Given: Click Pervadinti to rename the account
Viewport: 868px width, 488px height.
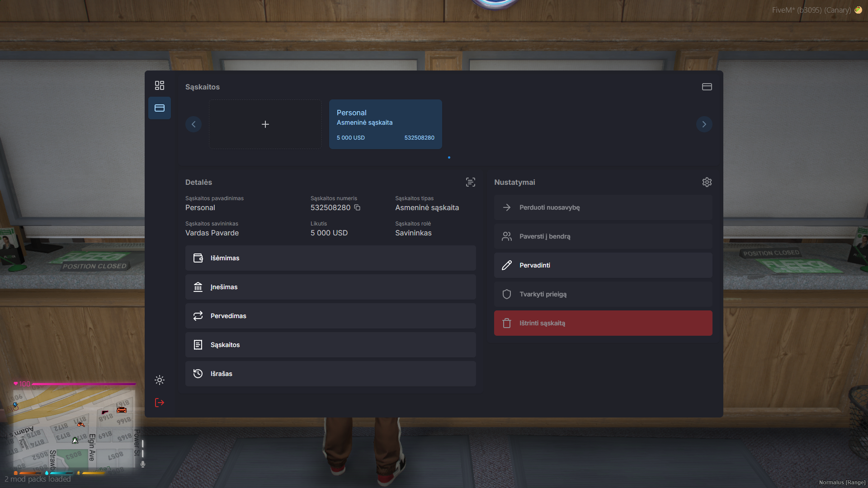Looking at the screenshot, I should 603,265.
